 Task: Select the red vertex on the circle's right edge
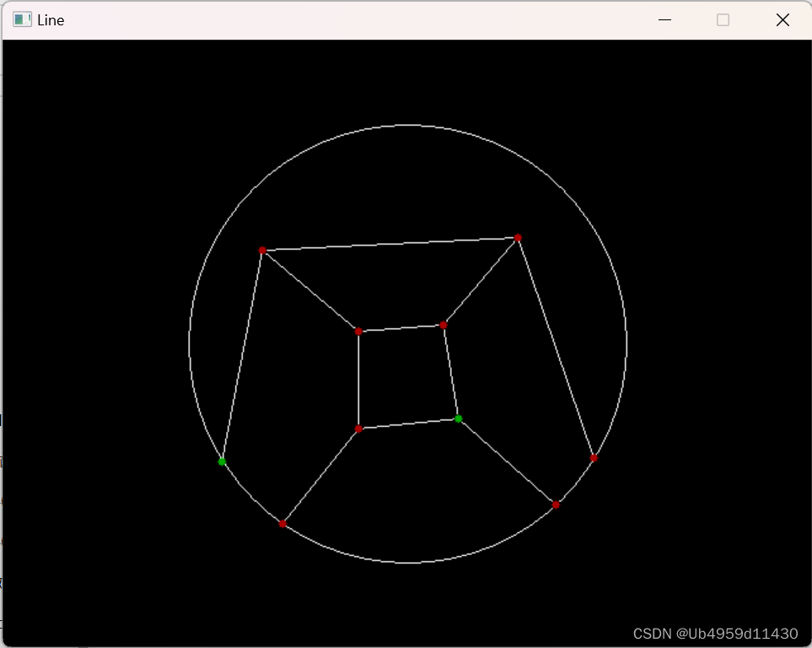tap(592, 457)
